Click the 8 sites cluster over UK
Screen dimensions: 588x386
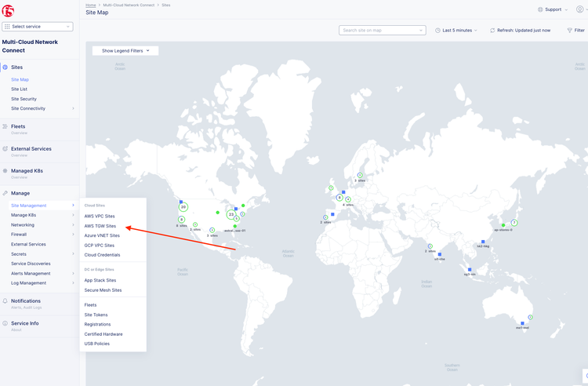pyautogui.click(x=339, y=197)
